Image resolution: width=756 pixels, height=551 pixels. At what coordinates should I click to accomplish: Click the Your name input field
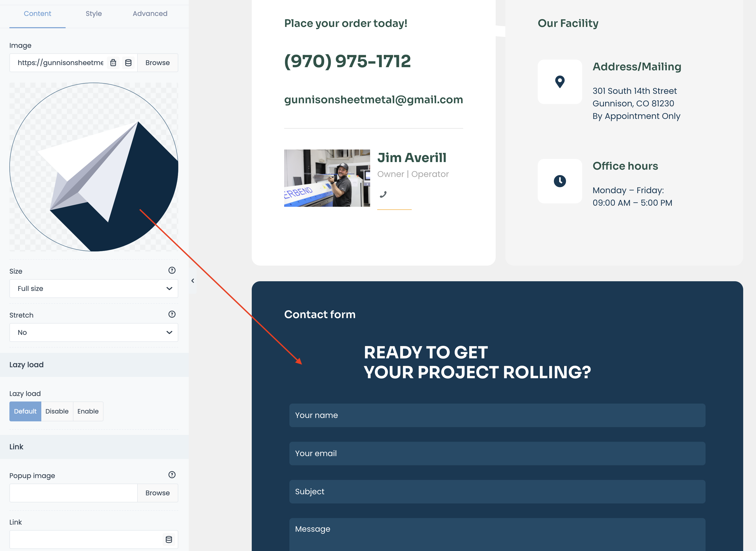pyautogui.click(x=497, y=415)
